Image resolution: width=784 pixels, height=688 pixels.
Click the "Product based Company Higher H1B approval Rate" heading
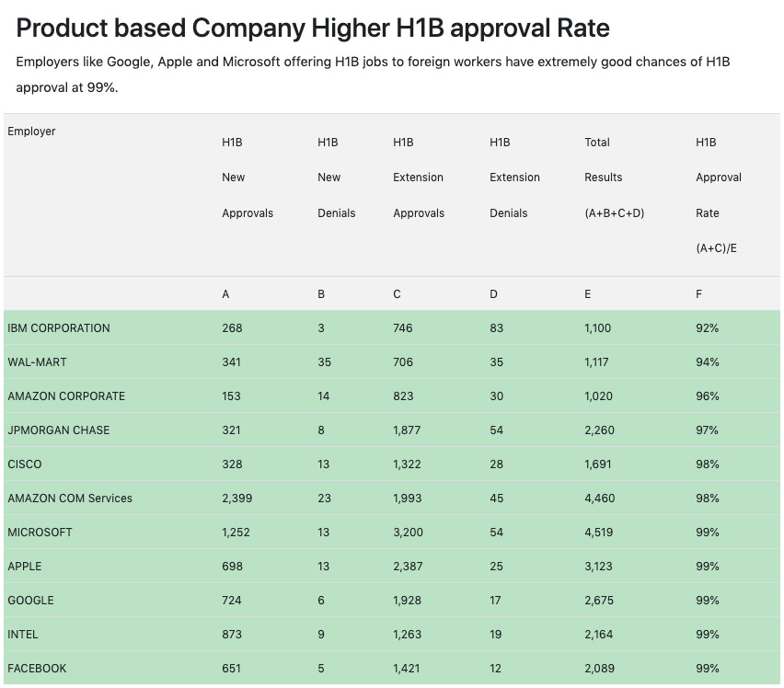click(313, 28)
